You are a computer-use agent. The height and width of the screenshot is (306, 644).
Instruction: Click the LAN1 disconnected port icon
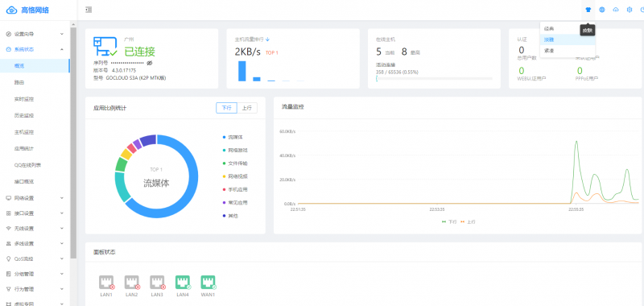[106, 283]
